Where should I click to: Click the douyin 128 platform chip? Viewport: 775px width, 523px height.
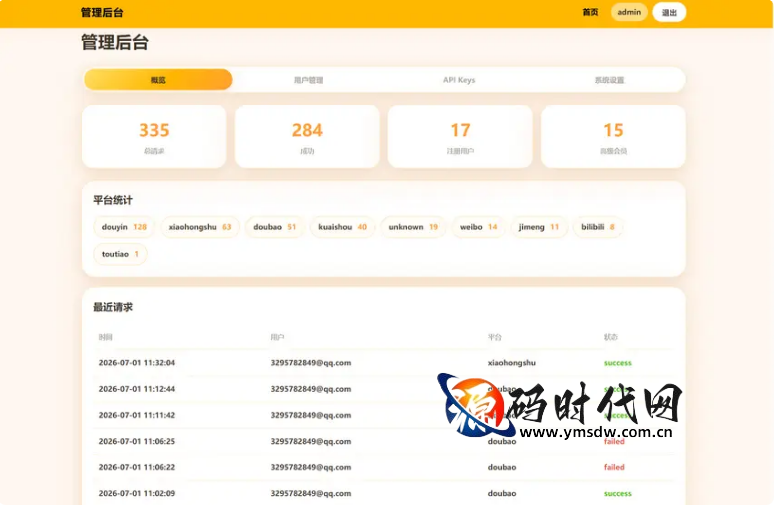click(124, 227)
